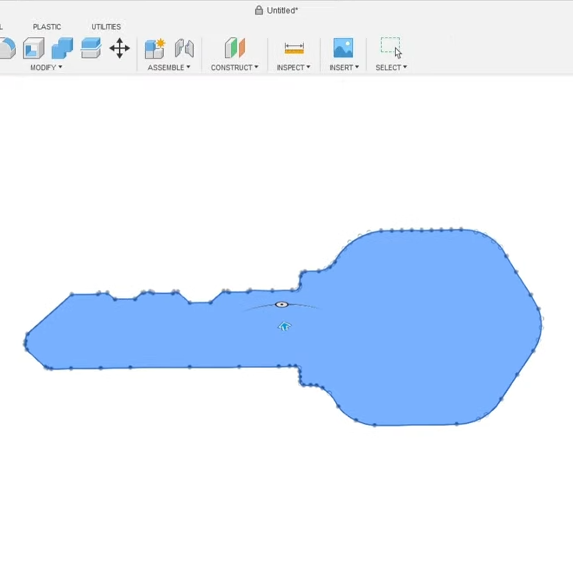Open the CONSTRUCT dropdown menu
Image resolution: width=573 pixels, height=573 pixels.
pos(235,67)
